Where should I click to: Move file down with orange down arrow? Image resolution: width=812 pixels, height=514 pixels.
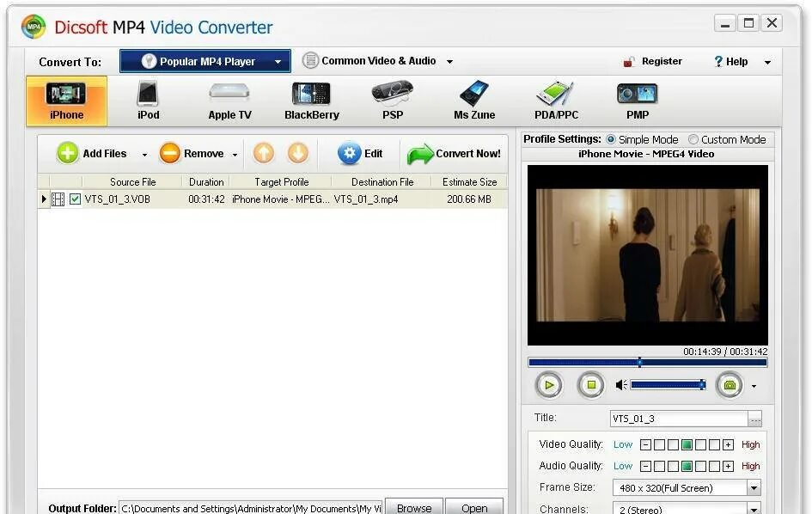tap(298, 153)
